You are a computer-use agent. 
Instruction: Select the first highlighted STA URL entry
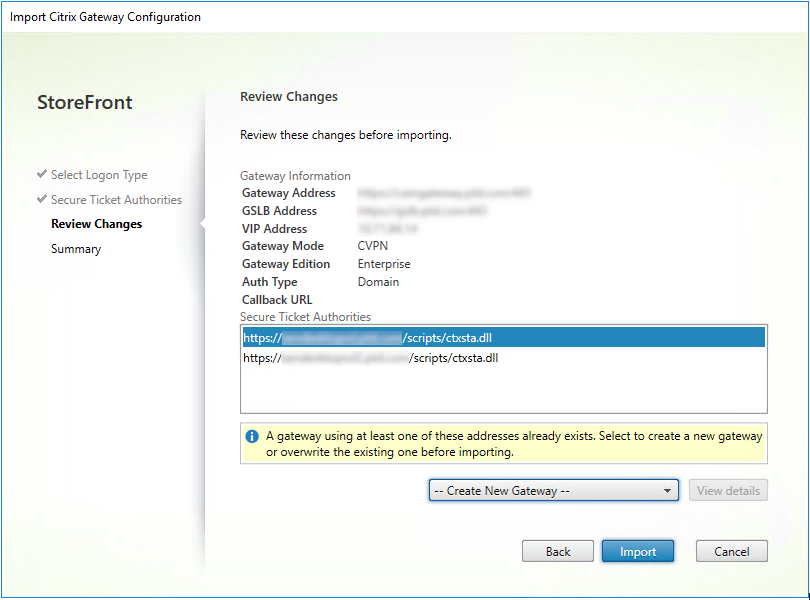(x=504, y=337)
